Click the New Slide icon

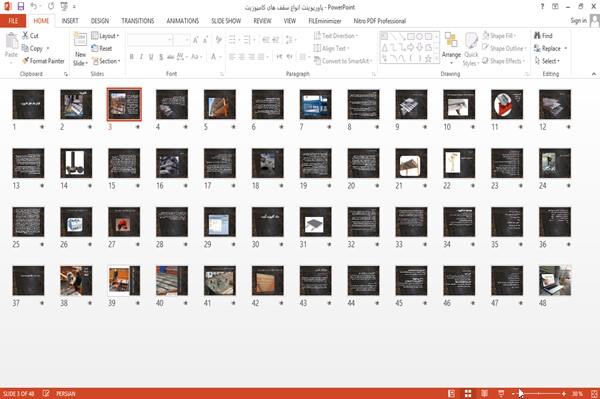tap(80, 49)
